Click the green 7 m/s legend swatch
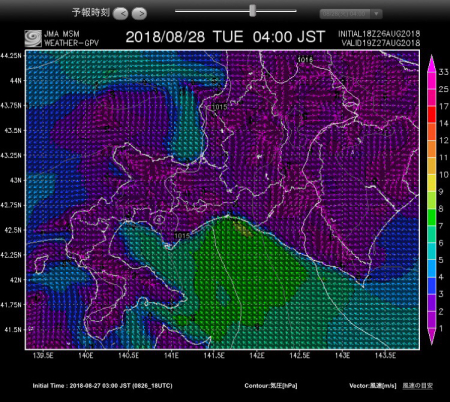 click(x=432, y=217)
